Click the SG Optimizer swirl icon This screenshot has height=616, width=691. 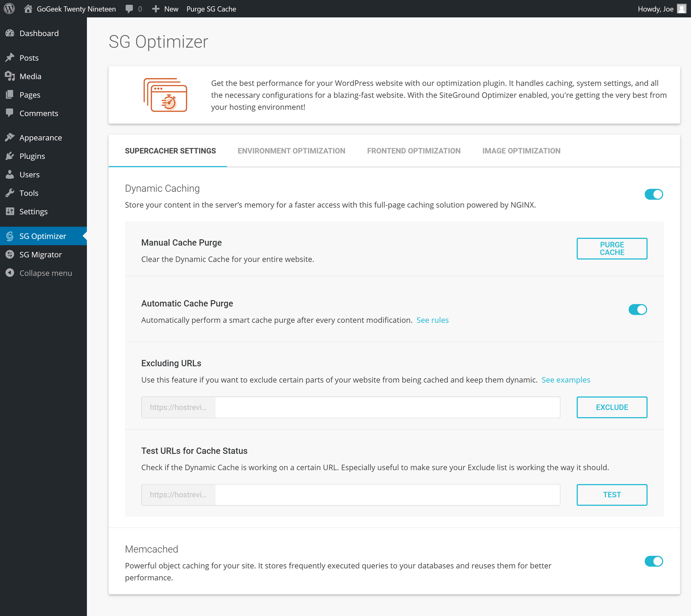click(x=10, y=236)
